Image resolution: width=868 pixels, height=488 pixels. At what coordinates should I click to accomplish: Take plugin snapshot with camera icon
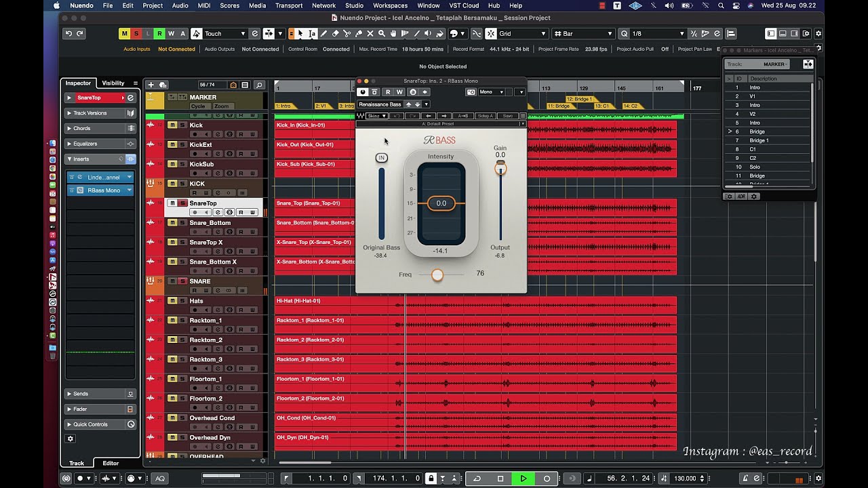[471, 92]
